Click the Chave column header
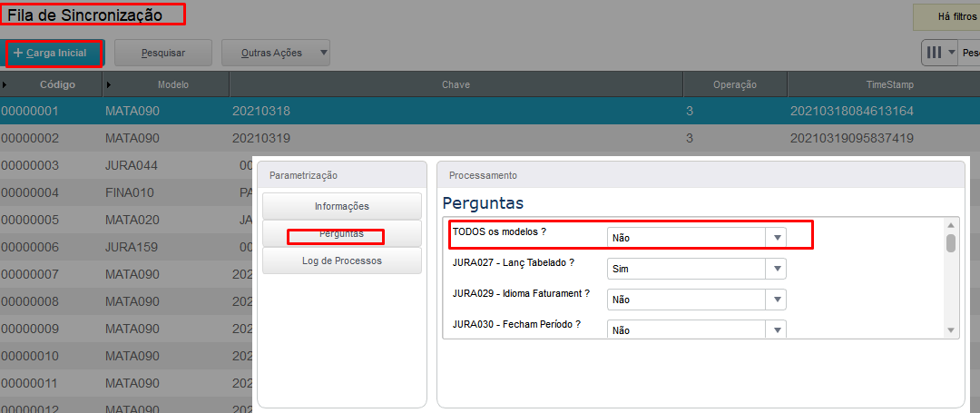Viewport: 980px width, 413px height. (456, 84)
